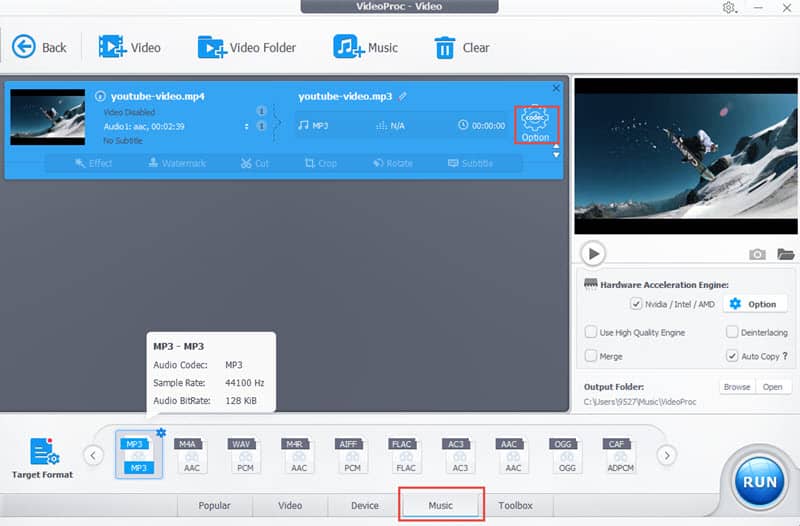Switch to the Music tab
The height and width of the screenshot is (526, 800).
pos(440,505)
